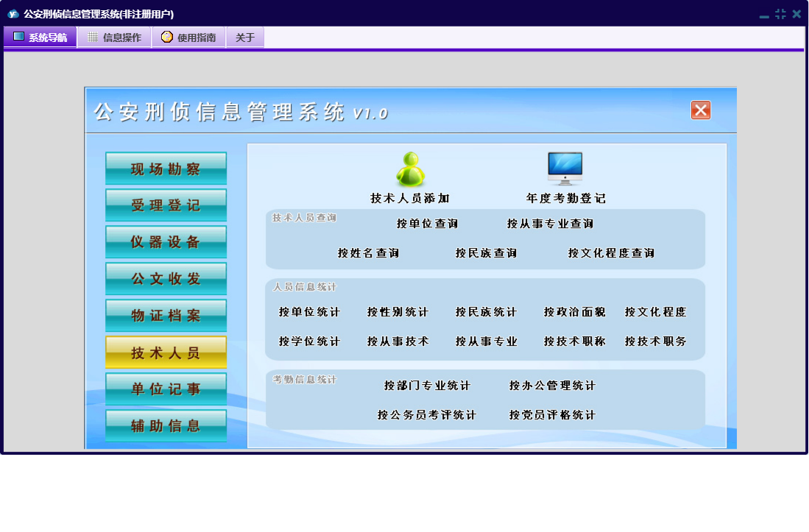The image size is (809, 532).
Task: Select the 关于 menu tab
Action: coord(245,38)
